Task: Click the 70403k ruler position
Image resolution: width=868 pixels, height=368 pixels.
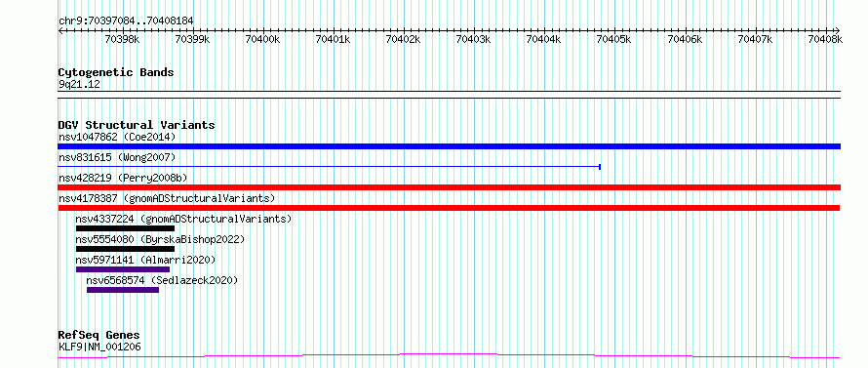Action: pyautogui.click(x=473, y=39)
